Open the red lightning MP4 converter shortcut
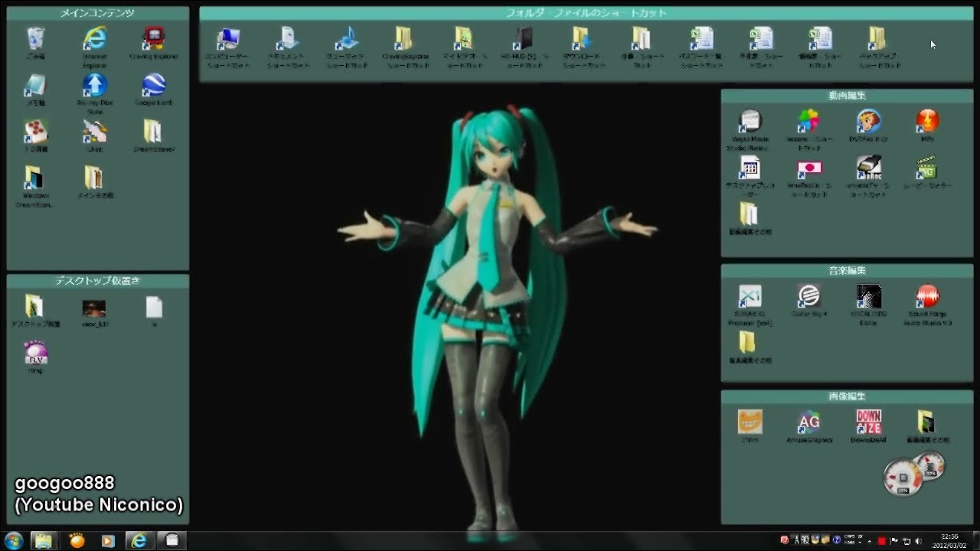This screenshot has height=551, width=980. pos(927,122)
